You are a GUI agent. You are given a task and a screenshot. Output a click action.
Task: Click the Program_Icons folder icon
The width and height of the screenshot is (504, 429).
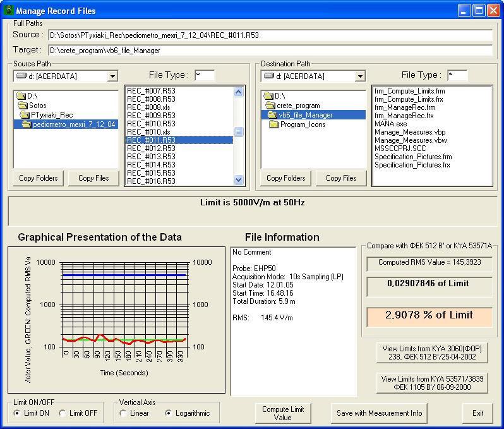274,124
